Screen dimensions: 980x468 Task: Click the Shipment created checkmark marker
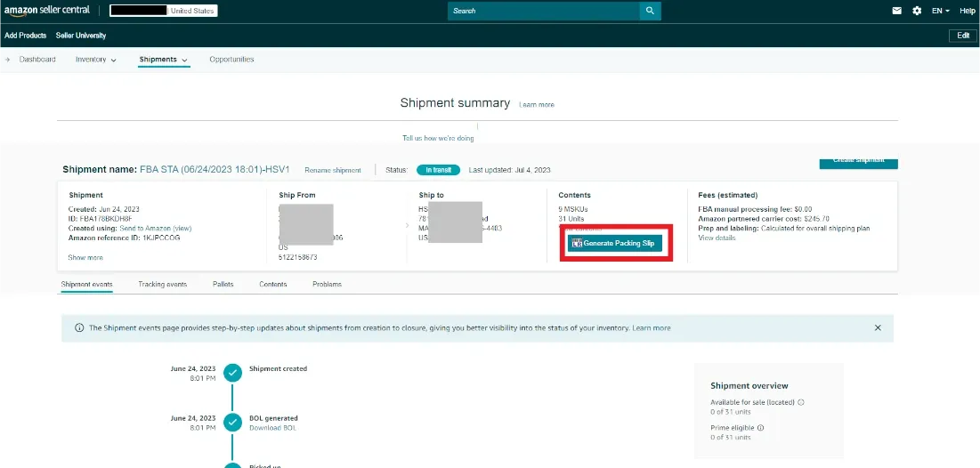click(232, 373)
